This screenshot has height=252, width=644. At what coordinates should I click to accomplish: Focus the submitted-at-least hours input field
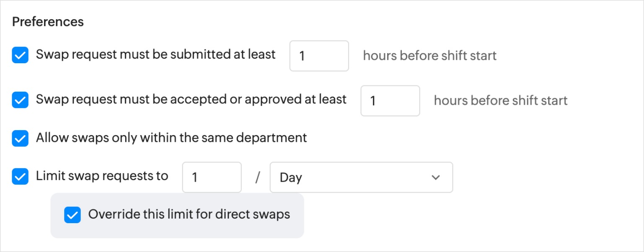click(319, 56)
